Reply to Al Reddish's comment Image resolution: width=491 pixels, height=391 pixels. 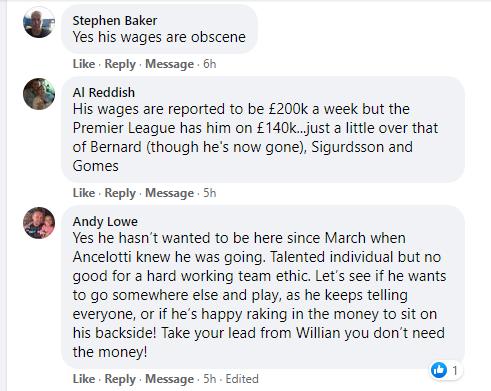[120, 193]
